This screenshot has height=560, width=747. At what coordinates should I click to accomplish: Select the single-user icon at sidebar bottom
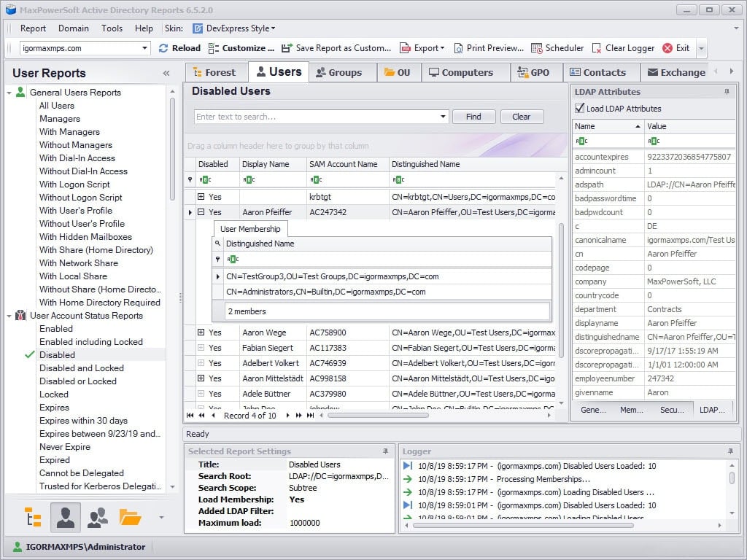65,517
